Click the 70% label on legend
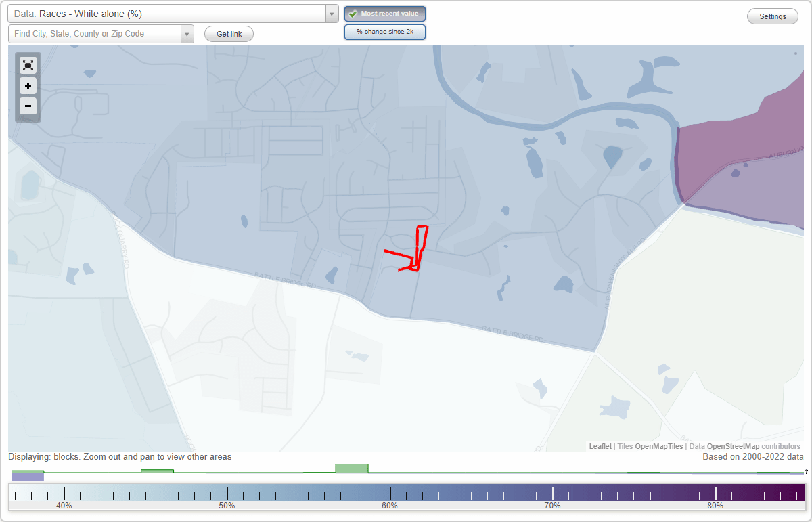The width and height of the screenshot is (812, 522). coord(553,506)
